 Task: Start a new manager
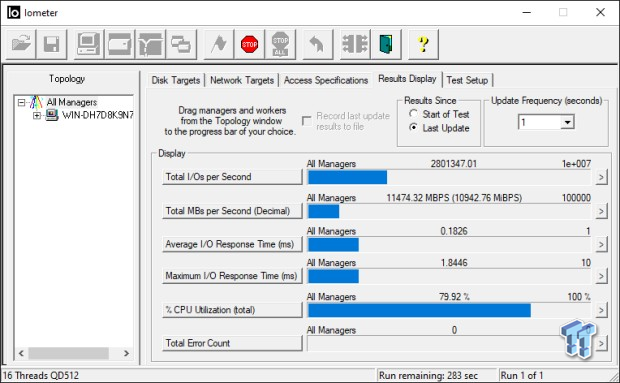point(89,44)
